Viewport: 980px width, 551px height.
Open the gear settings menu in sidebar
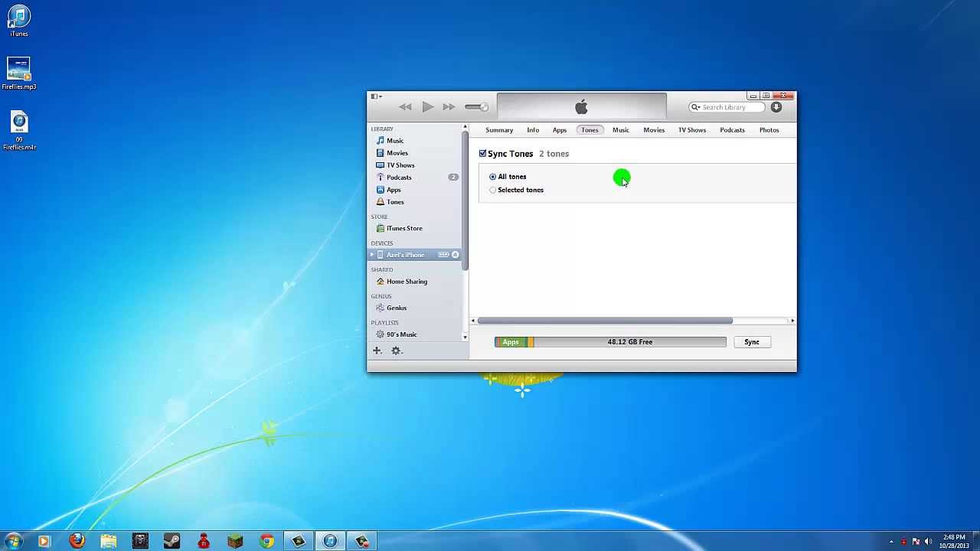tap(397, 350)
